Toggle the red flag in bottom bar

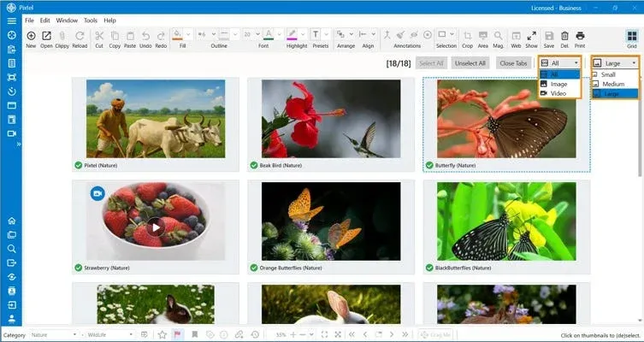[x=177, y=334]
